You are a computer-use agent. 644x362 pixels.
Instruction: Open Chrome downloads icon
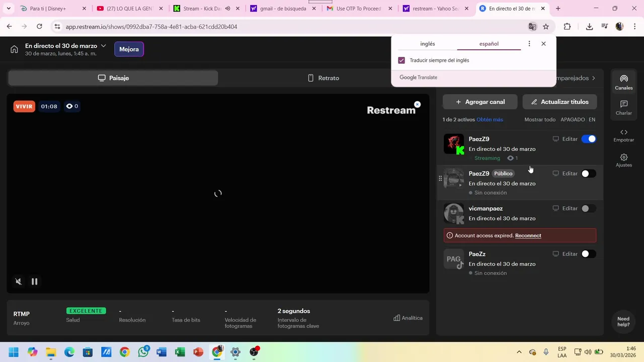point(589,27)
